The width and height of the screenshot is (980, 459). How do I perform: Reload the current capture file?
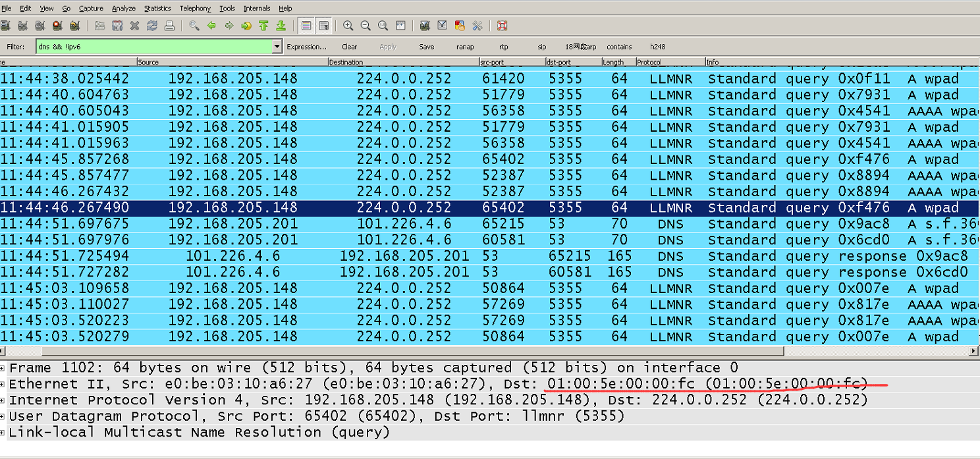click(x=152, y=26)
